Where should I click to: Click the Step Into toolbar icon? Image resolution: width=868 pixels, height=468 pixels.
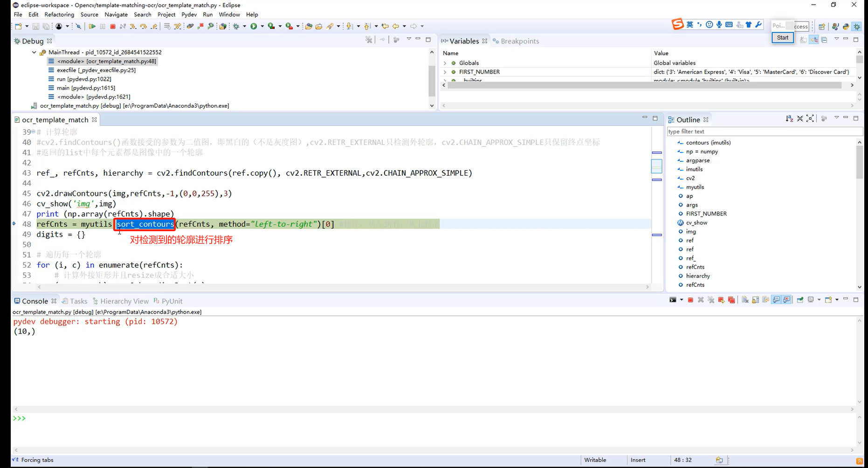[x=133, y=26]
